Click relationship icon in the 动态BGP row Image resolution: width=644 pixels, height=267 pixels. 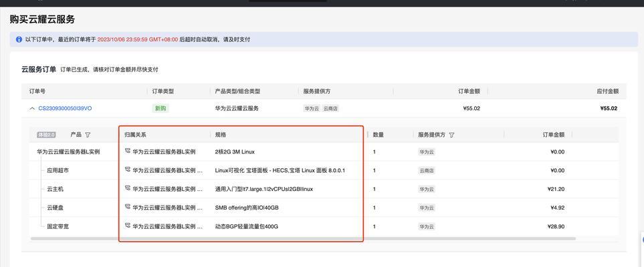click(127, 226)
